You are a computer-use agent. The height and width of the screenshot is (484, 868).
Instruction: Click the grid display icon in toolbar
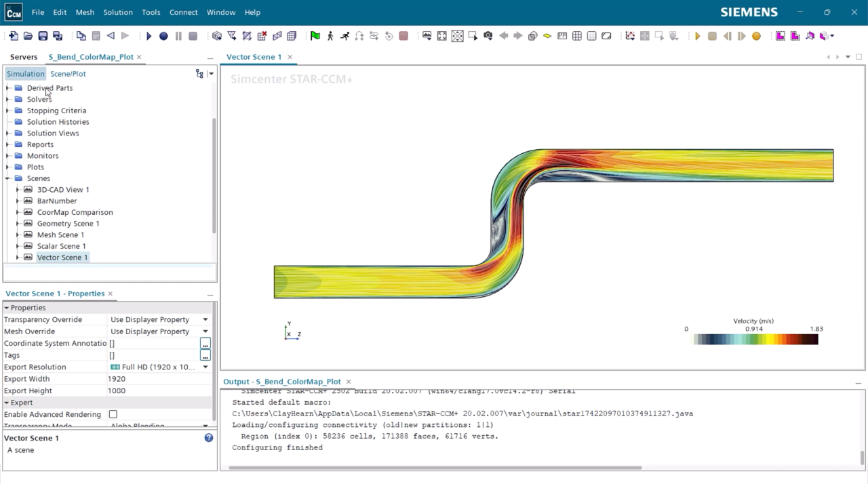[x=577, y=36]
